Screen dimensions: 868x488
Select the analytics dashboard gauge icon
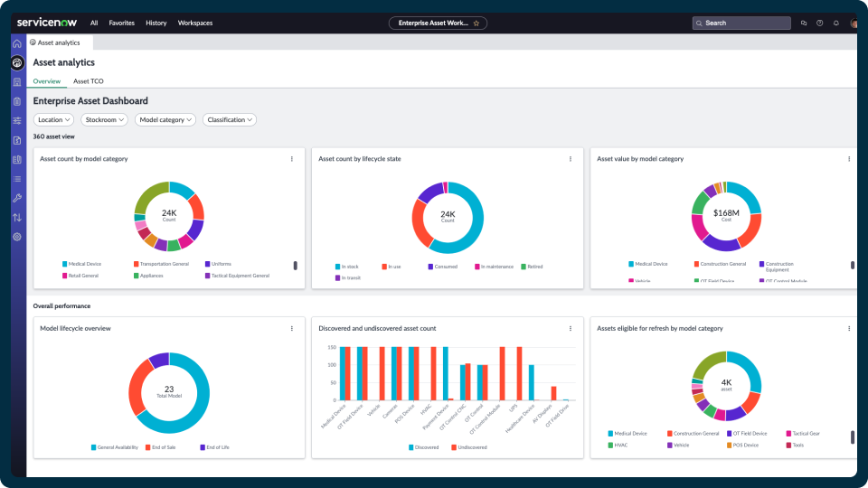pos(17,62)
